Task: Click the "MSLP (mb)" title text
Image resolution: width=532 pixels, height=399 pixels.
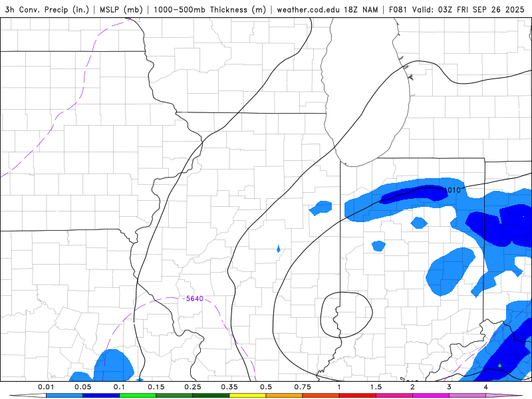Action: [x=121, y=9]
